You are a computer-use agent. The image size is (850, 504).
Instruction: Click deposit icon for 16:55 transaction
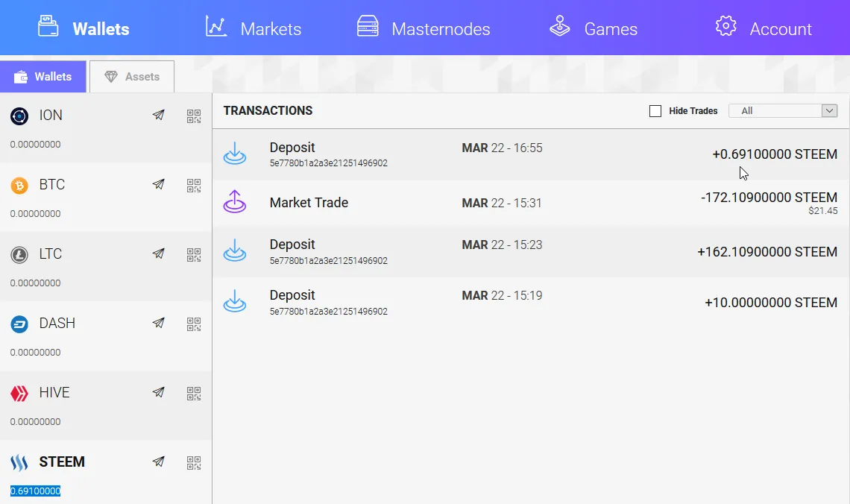point(235,154)
